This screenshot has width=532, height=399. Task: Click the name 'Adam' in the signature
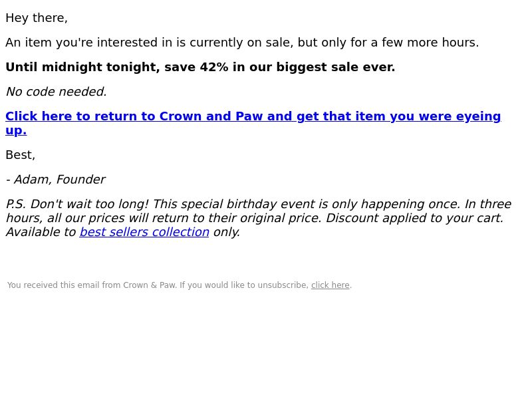point(32,180)
